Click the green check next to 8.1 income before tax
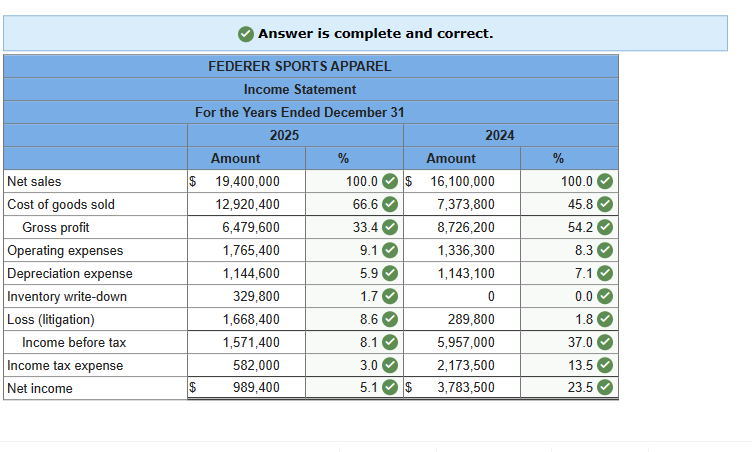The height and width of the screenshot is (452, 752). 390,343
